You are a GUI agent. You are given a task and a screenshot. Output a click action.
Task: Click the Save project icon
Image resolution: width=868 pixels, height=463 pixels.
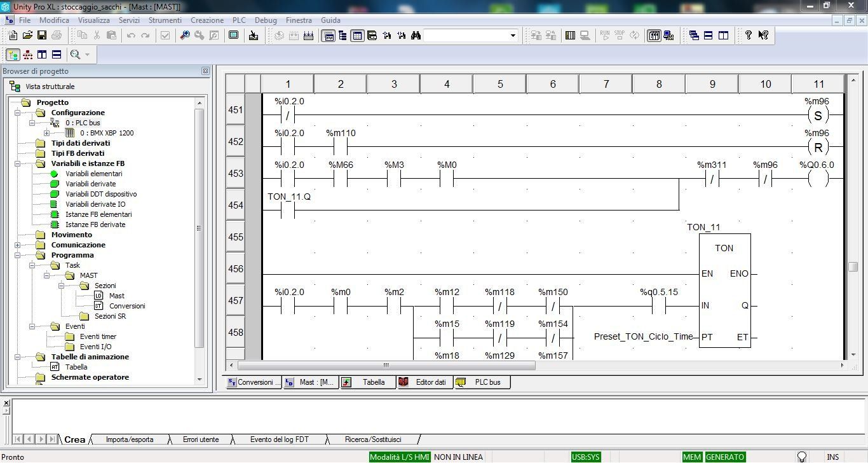(x=42, y=36)
